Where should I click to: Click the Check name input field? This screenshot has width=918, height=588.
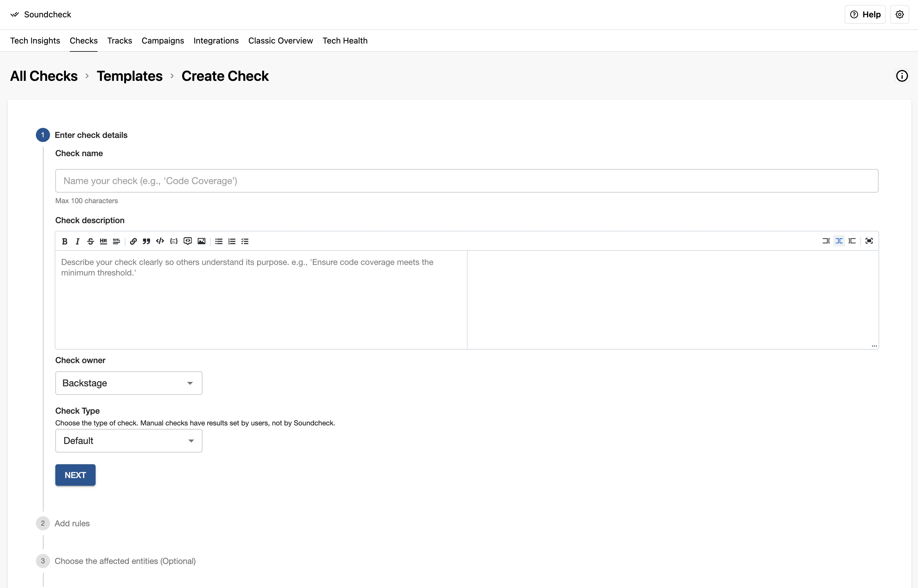click(x=466, y=181)
